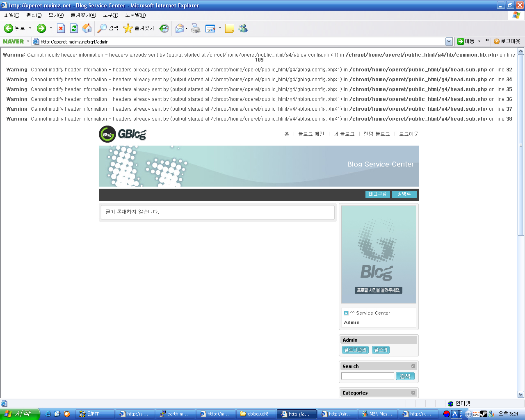Screen dimensions: 525x420
Task: Go to 내 블로그
Action: 344,134
